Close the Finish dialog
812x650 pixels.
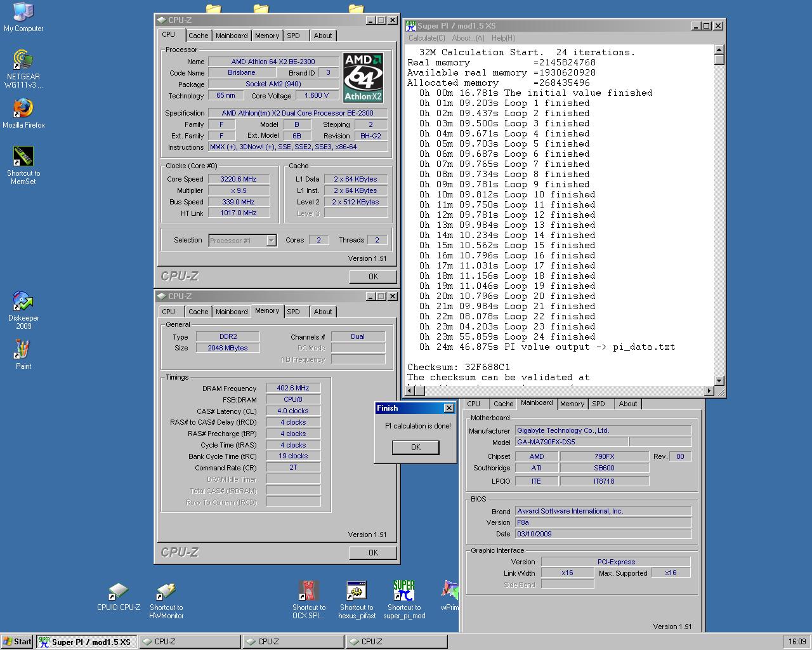(449, 408)
